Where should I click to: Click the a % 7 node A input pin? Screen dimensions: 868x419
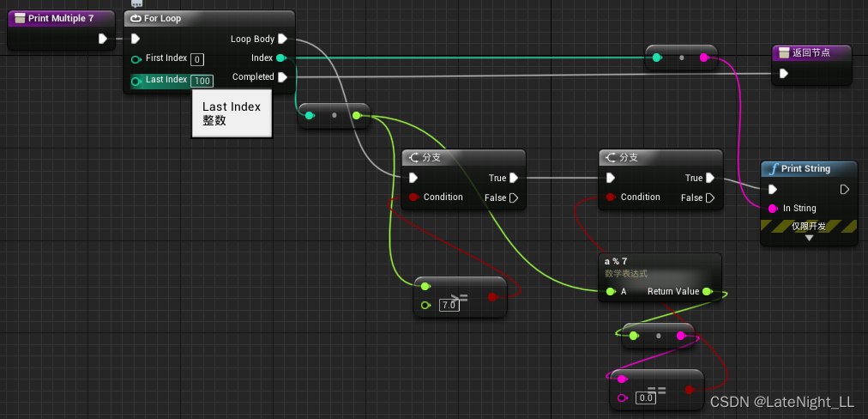pos(611,292)
